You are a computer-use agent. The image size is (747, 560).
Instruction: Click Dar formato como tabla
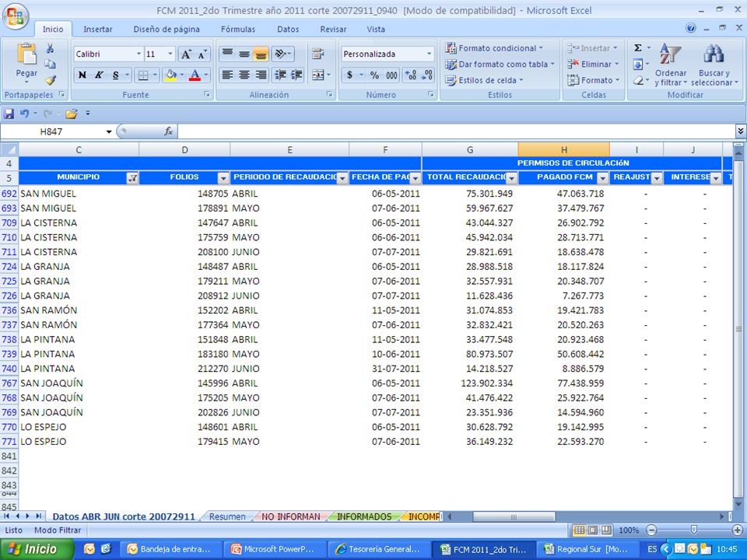[500, 64]
